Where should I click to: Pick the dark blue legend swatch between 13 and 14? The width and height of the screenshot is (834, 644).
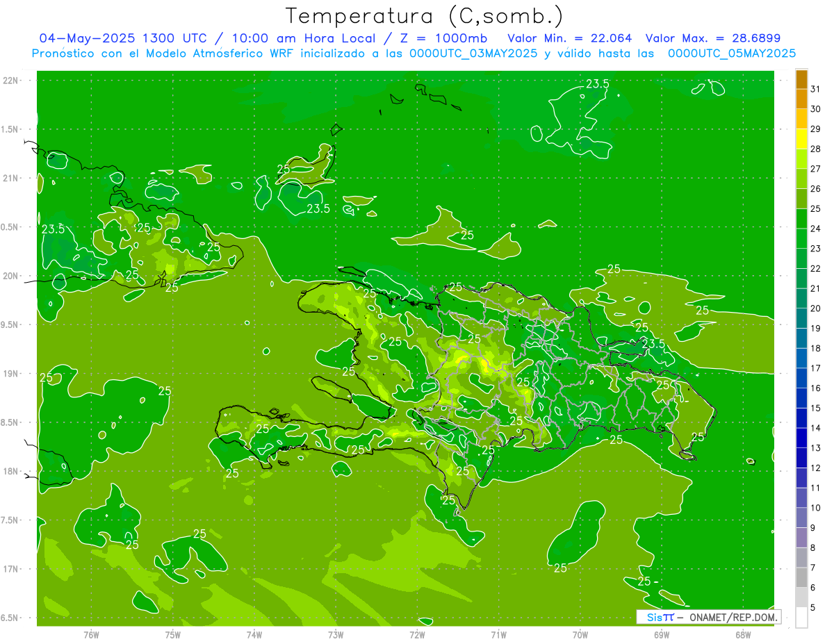pos(801,438)
